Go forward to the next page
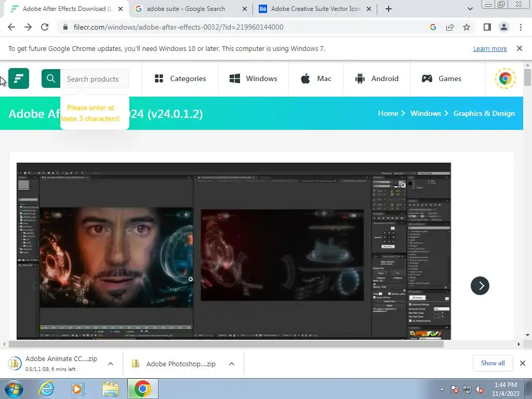The height and width of the screenshot is (399, 532). coord(28,27)
